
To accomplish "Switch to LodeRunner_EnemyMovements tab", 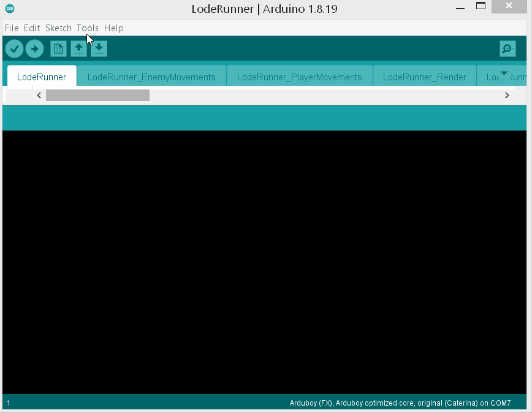I will (151, 77).
